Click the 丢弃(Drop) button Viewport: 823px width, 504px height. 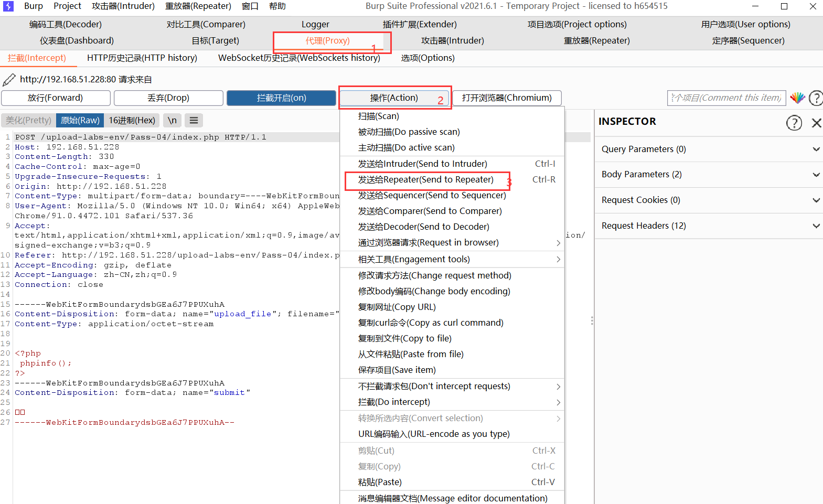[168, 98]
